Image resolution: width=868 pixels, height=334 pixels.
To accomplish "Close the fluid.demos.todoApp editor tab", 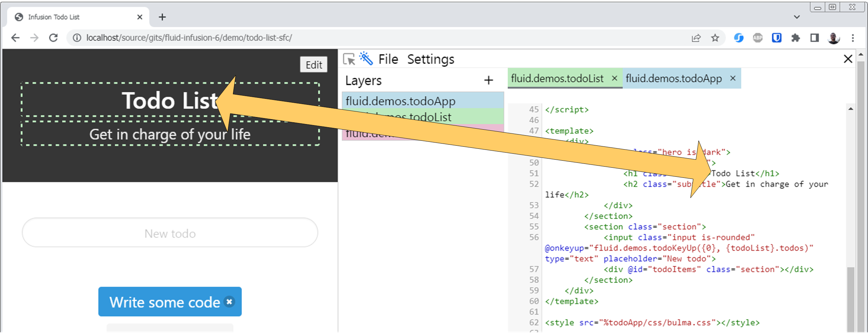I will [733, 78].
